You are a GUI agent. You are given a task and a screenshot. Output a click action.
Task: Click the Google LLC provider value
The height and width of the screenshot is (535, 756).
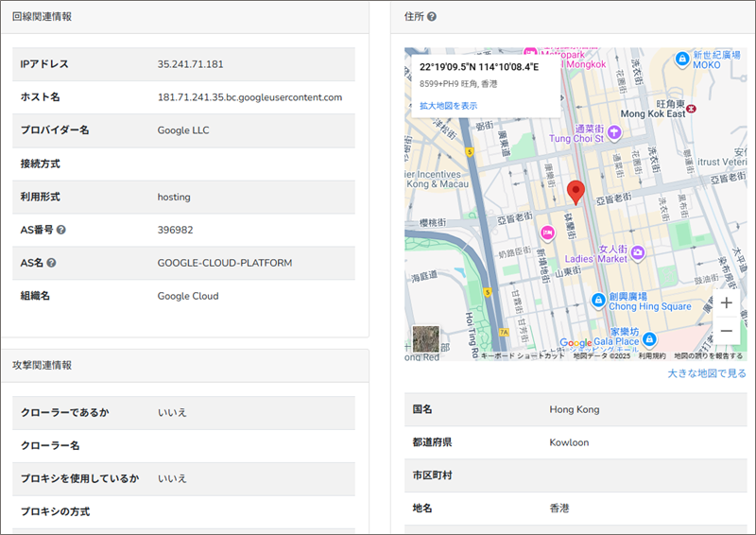(x=183, y=130)
